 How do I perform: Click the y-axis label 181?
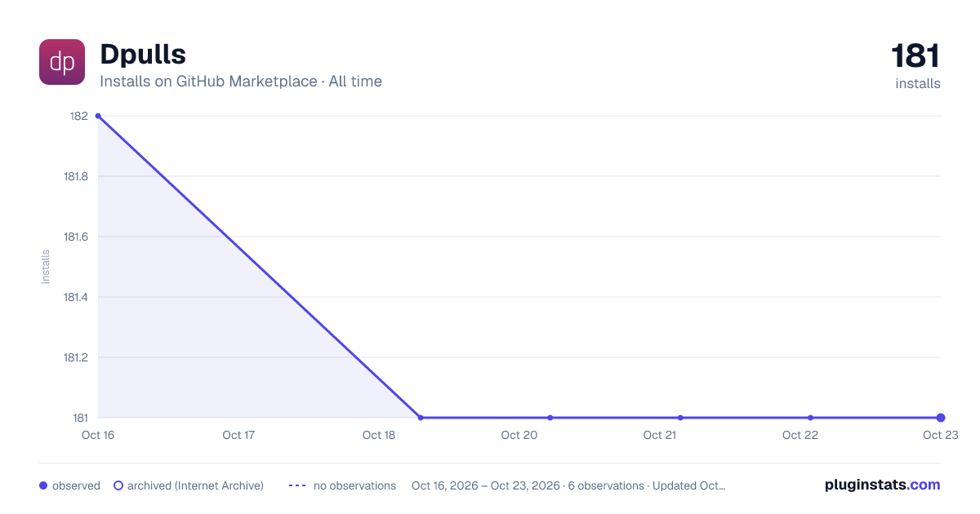81,418
